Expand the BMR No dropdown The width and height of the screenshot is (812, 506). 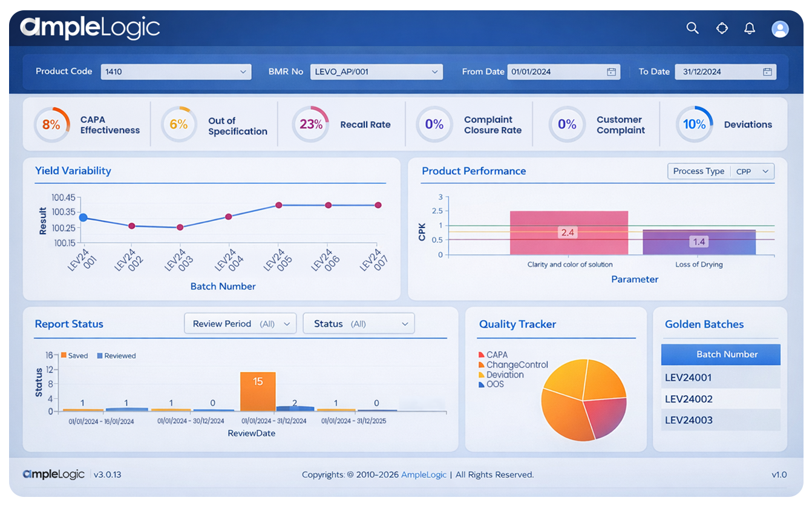point(434,71)
